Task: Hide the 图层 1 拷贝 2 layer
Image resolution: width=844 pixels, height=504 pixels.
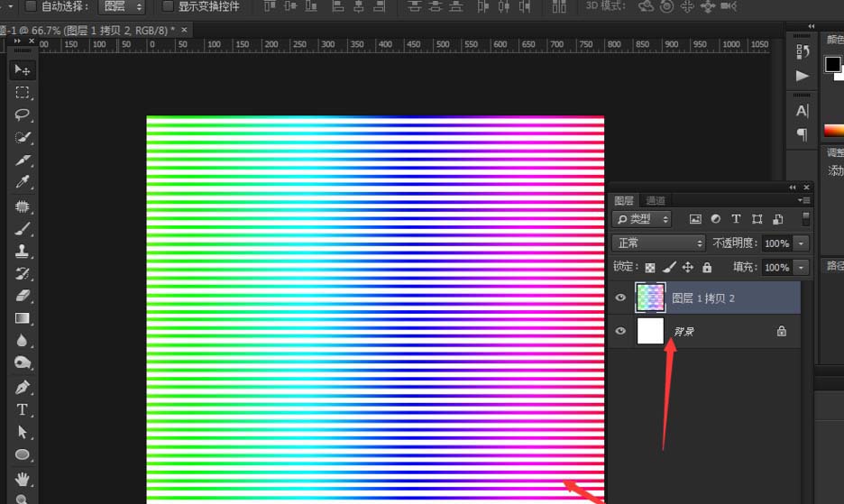Action: point(620,298)
